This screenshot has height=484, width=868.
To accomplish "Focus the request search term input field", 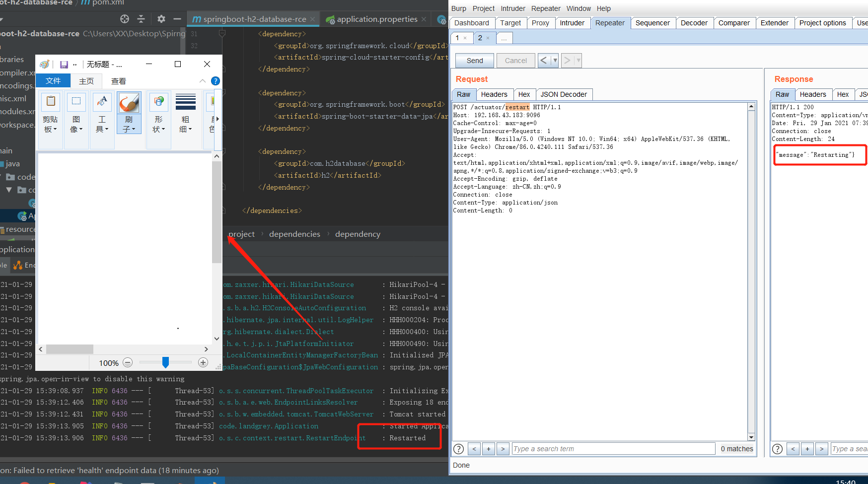I will point(613,449).
